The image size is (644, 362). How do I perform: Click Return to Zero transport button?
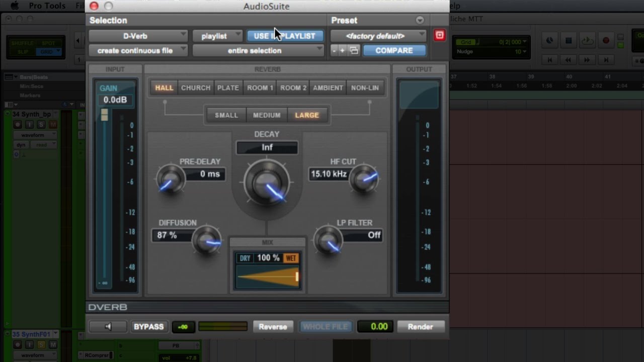pyautogui.click(x=549, y=60)
